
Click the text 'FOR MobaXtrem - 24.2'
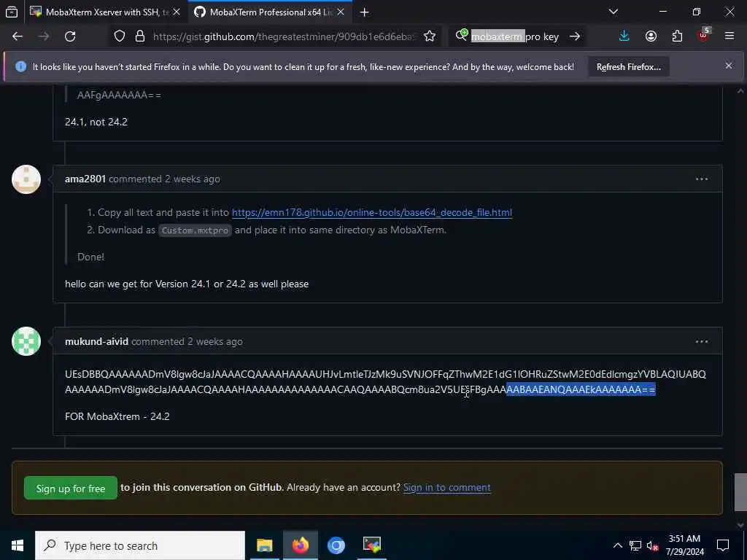click(x=117, y=416)
